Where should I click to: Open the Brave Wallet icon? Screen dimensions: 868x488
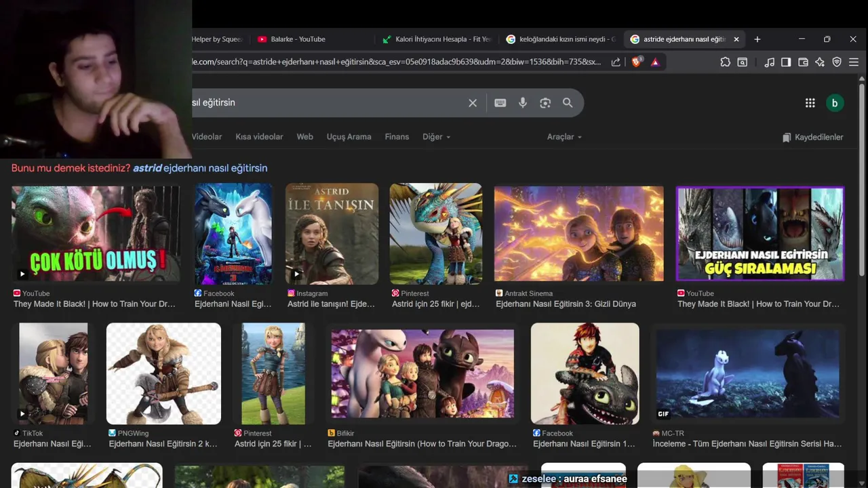coord(803,62)
